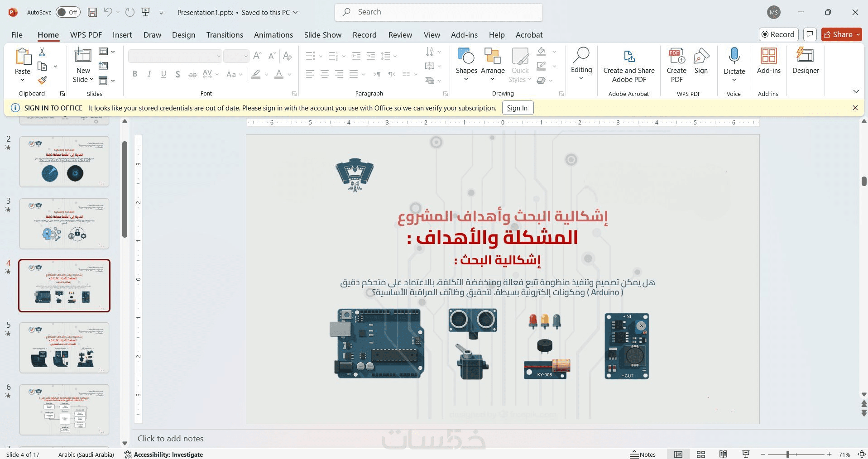Toggle AutoSave switch
This screenshot has height=459, width=868.
click(x=68, y=12)
